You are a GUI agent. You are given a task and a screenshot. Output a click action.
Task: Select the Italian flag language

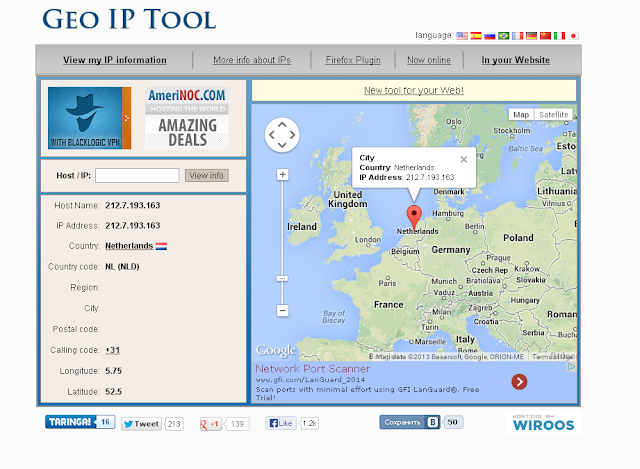pyautogui.click(x=559, y=36)
